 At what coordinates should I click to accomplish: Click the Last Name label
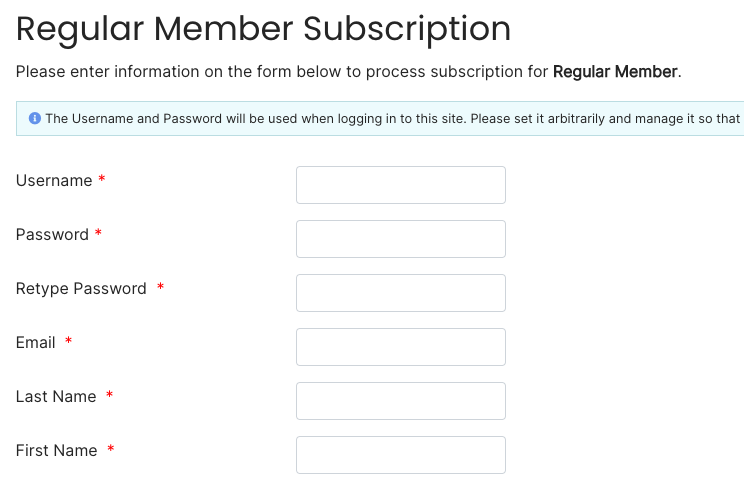(56, 397)
